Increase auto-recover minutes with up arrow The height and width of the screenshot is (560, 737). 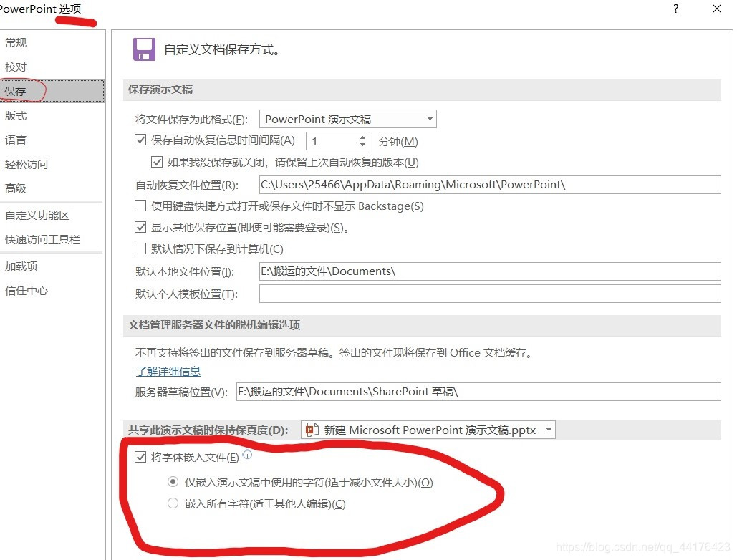(x=362, y=137)
